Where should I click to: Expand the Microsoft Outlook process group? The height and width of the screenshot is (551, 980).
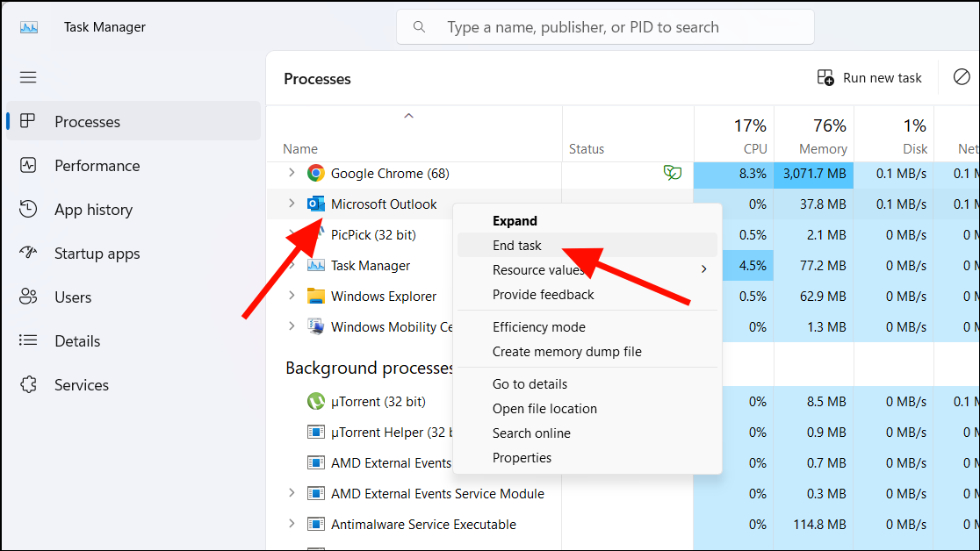pyautogui.click(x=292, y=203)
